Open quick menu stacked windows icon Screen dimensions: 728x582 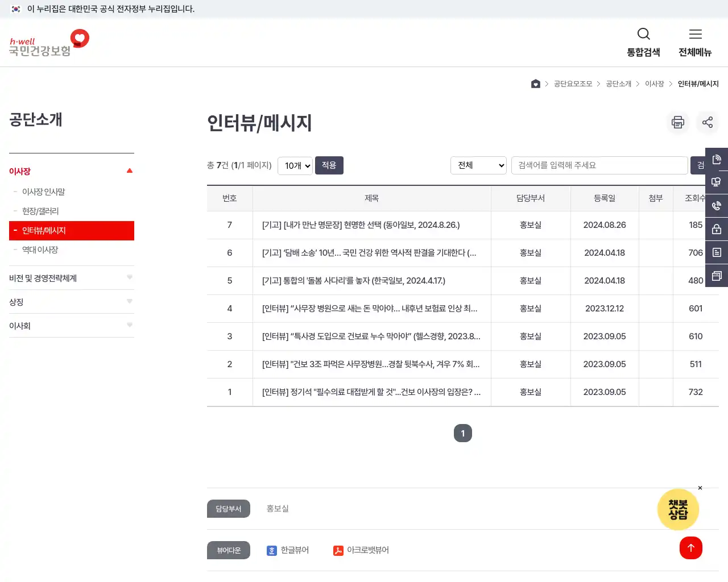717,276
